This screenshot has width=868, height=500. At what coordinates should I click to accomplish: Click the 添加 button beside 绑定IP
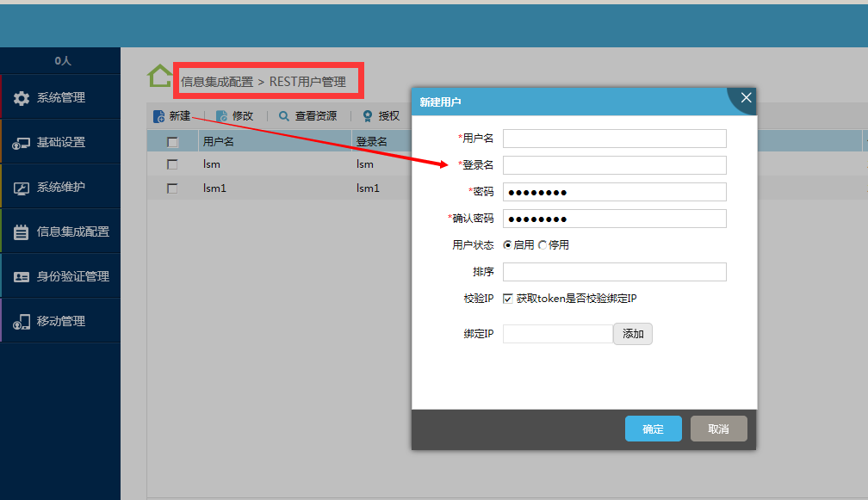[633, 334]
